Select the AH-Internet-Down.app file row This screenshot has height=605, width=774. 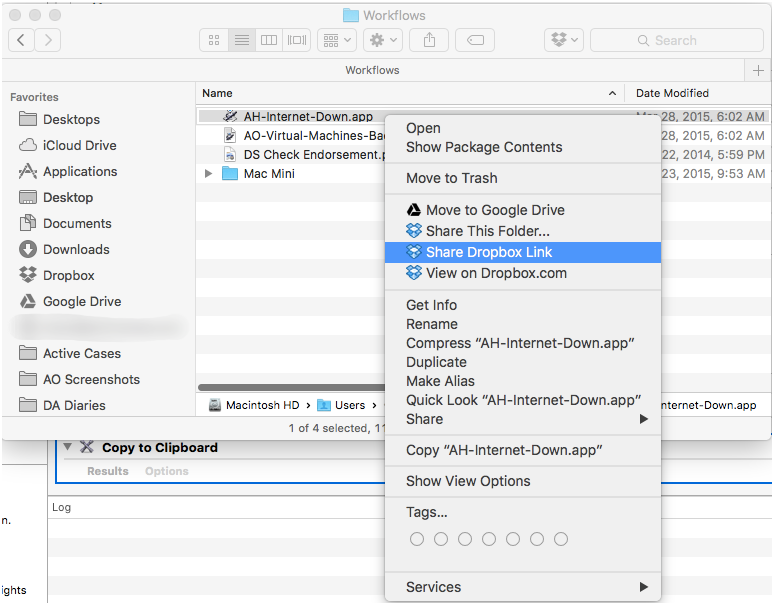291,116
